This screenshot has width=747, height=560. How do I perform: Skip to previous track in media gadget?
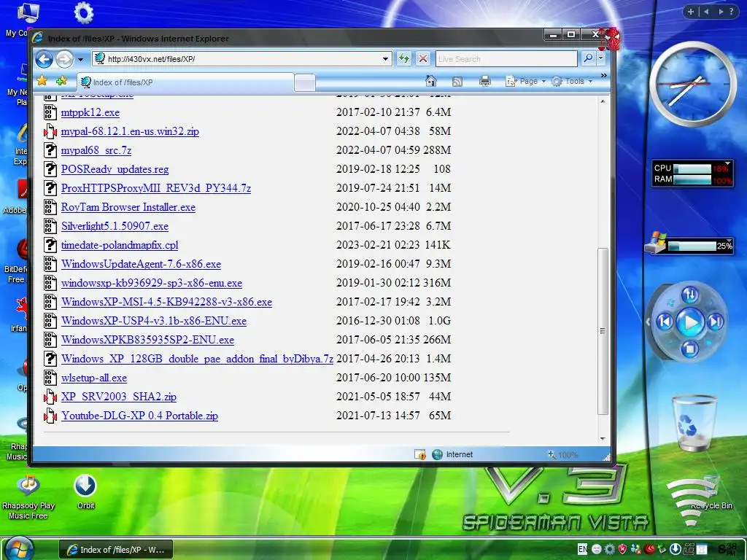[665, 322]
